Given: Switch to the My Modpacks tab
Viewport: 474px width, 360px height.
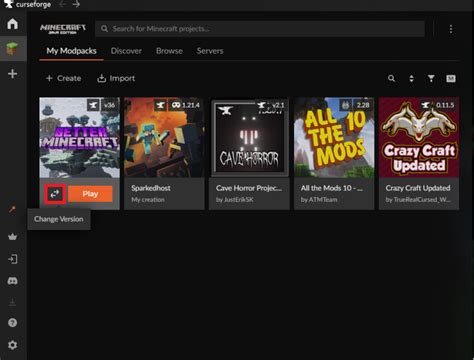Looking at the screenshot, I should [x=71, y=51].
